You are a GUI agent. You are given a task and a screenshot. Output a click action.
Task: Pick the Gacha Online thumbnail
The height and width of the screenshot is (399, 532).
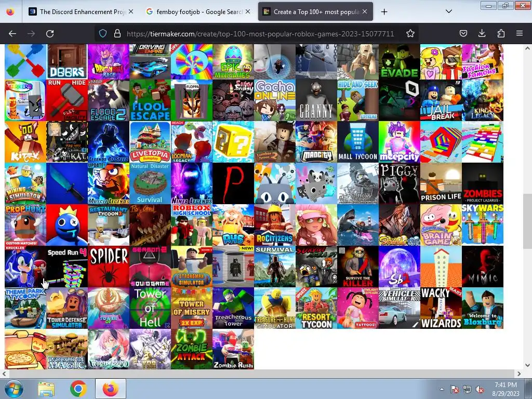[274, 100]
